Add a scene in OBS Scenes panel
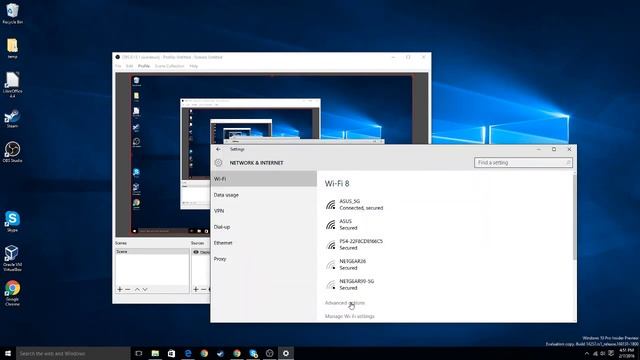Viewport: 640px width, 360px height. (x=120, y=289)
